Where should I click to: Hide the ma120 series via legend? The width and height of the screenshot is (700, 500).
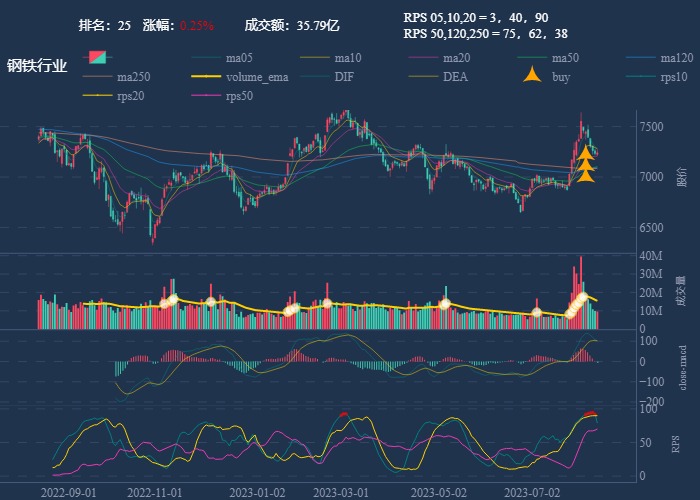click(677, 58)
